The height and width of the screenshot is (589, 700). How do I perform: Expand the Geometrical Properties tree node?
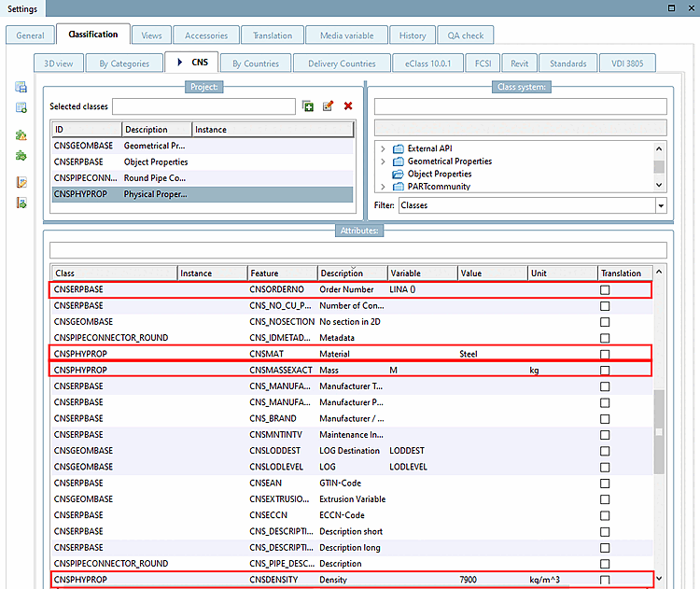383,161
